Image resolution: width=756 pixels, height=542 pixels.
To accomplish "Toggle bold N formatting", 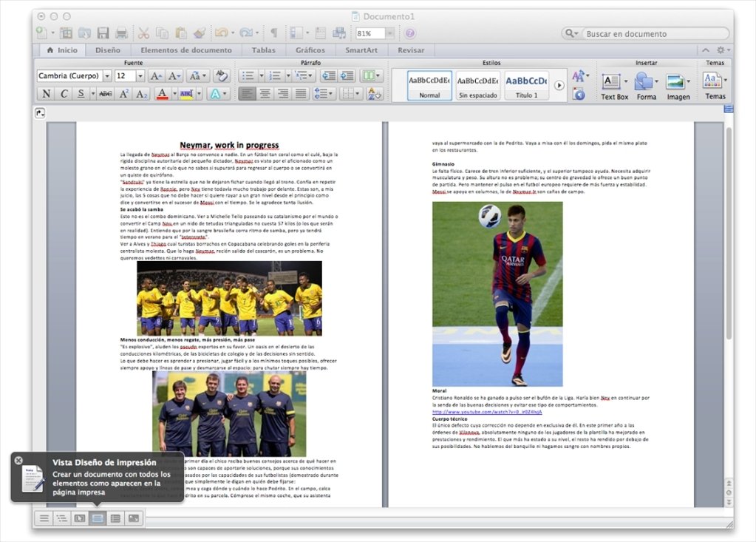I will tap(47, 94).
